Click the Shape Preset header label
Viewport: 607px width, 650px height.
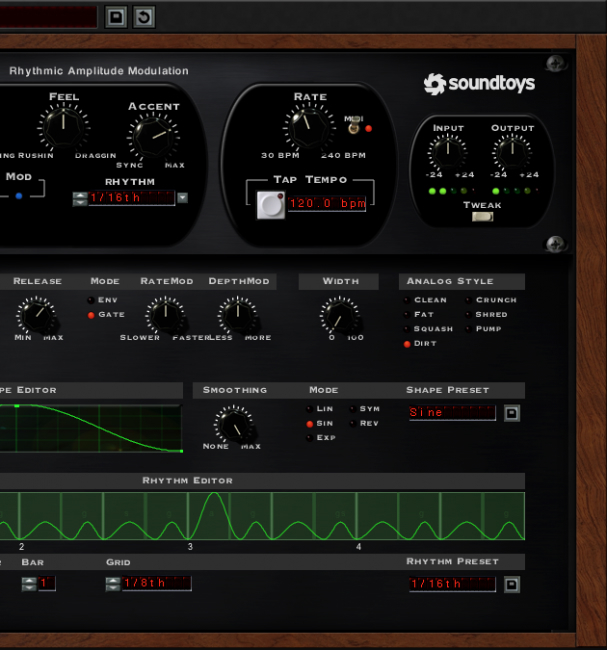click(x=448, y=390)
